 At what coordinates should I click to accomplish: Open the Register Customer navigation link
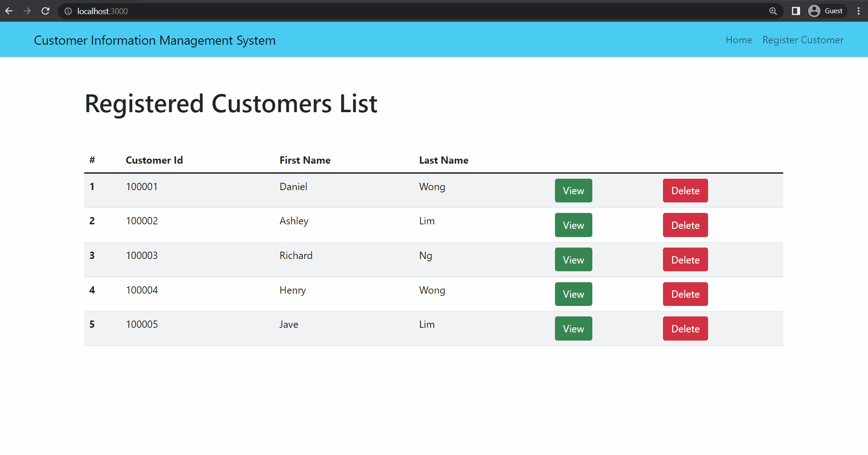[x=802, y=40]
